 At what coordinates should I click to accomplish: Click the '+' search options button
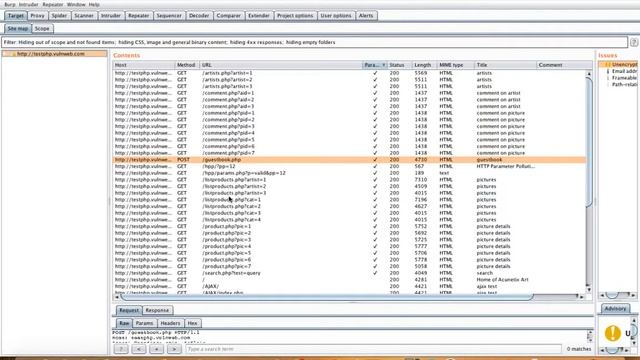tap(156, 349)
